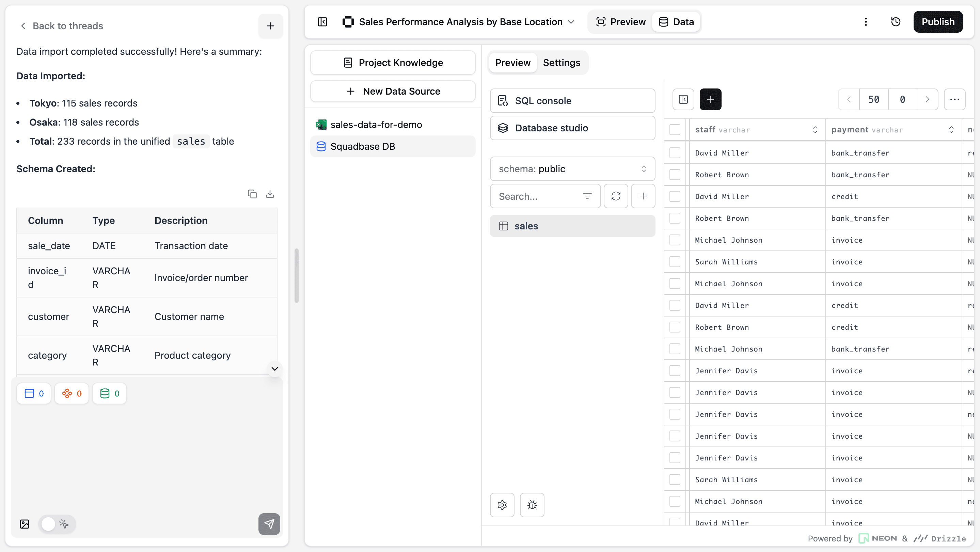
Task: Expand the project title dropdown chevron
Action: point(571,22)
